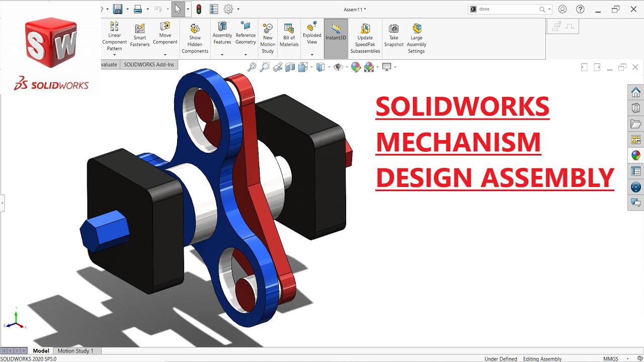Viewport: 644px width, 362px height.
Task: Open the Print dropdown arrow
Action: tap(147, 10)
